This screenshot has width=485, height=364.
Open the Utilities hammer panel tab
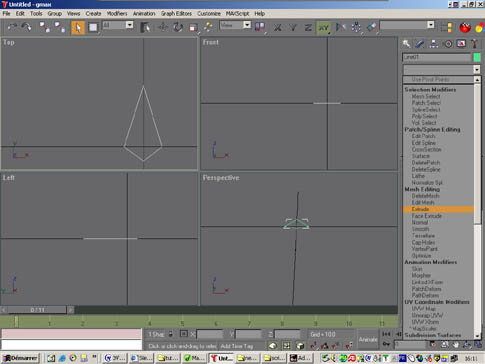coord(475,44)
